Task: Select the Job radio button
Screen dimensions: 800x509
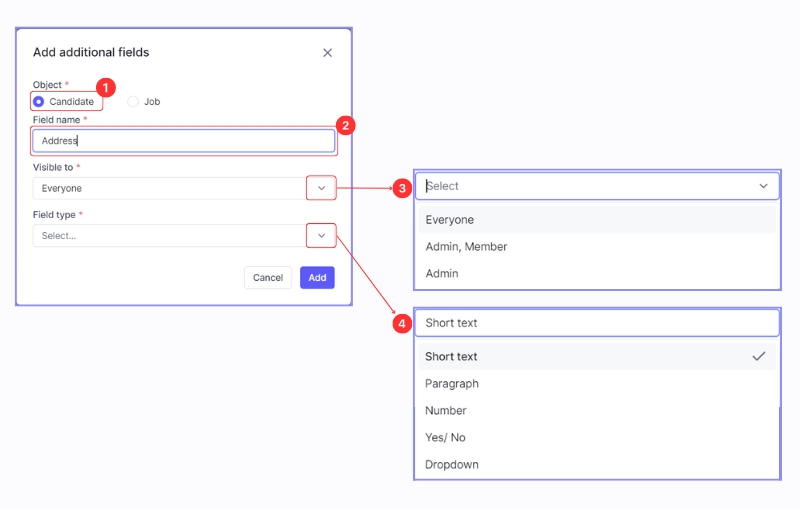Action: [133, 102]
